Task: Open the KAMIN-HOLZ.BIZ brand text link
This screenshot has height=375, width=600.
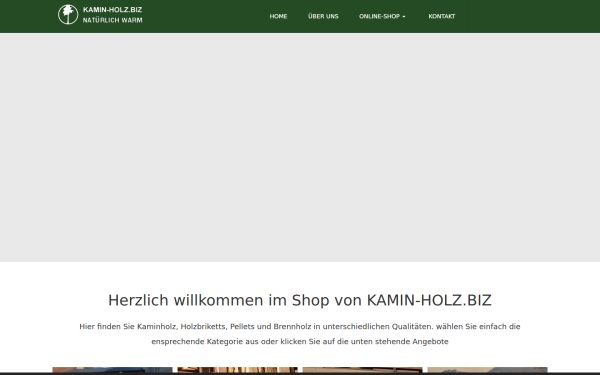Action: (x=112, y=10)
